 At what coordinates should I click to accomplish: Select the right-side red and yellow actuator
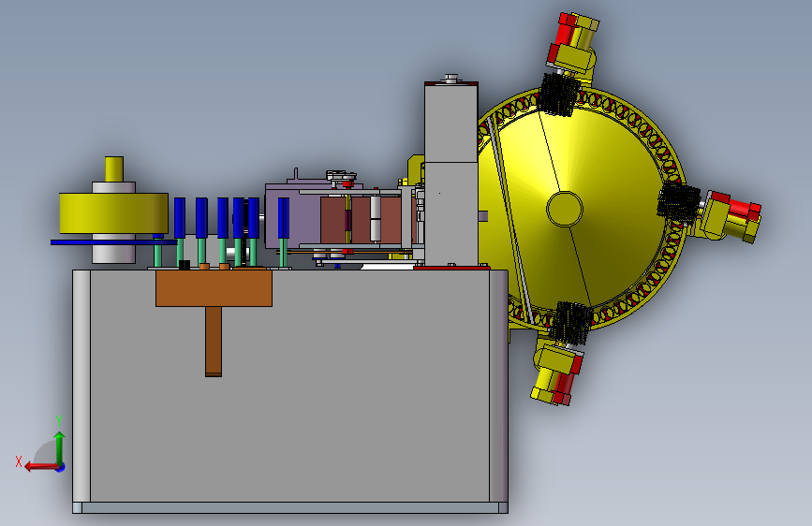[x=731, y=216]
